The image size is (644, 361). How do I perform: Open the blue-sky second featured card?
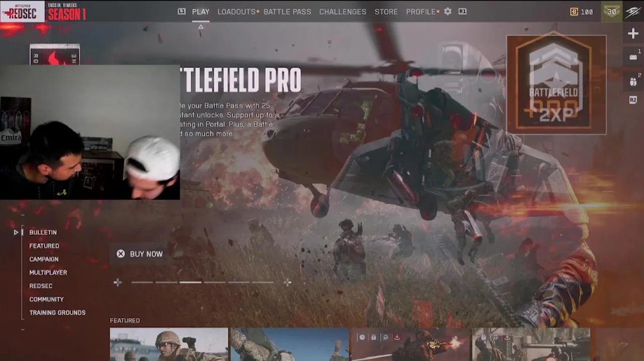pos(290,344)
